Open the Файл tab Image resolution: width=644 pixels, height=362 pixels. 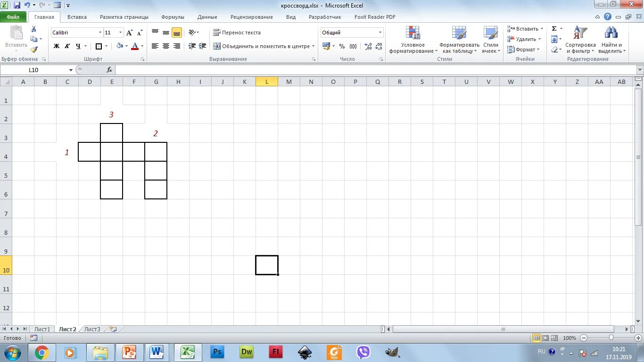[13, 17]
